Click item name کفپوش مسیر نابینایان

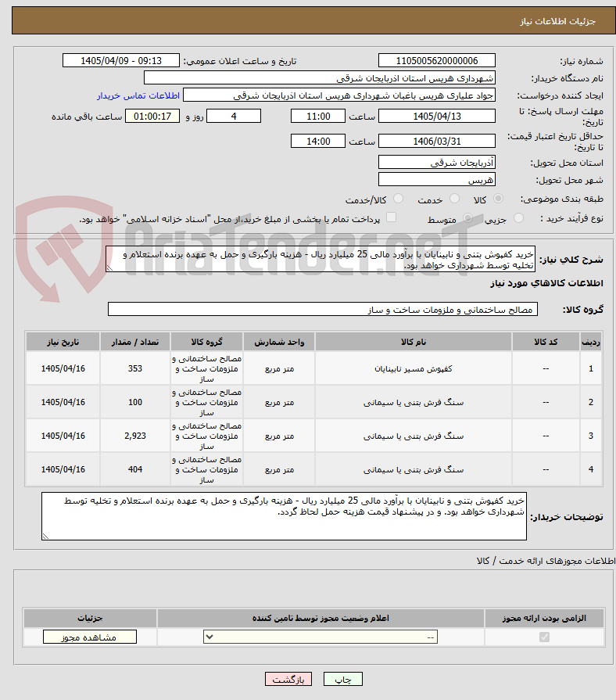(x=413, y=368)
